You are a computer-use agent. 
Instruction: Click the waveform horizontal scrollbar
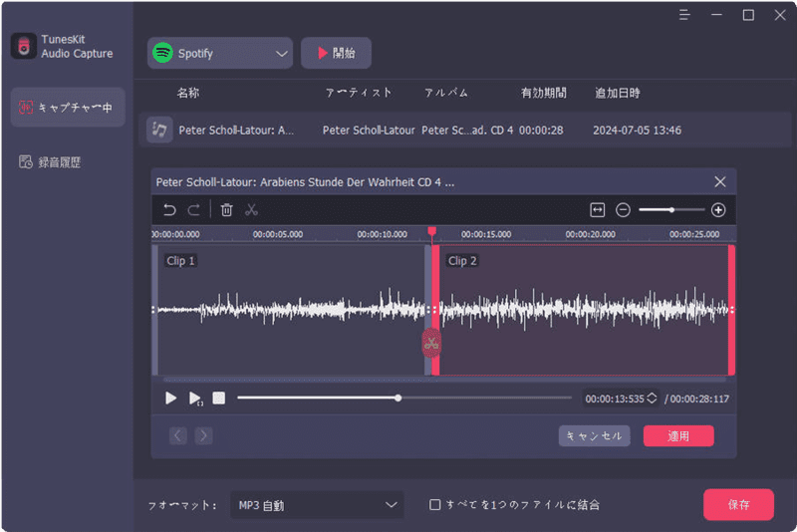tap(443, 379)
